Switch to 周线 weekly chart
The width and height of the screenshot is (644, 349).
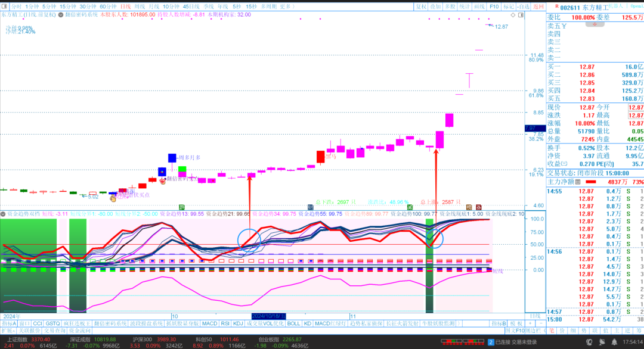(x=140, y=7)
